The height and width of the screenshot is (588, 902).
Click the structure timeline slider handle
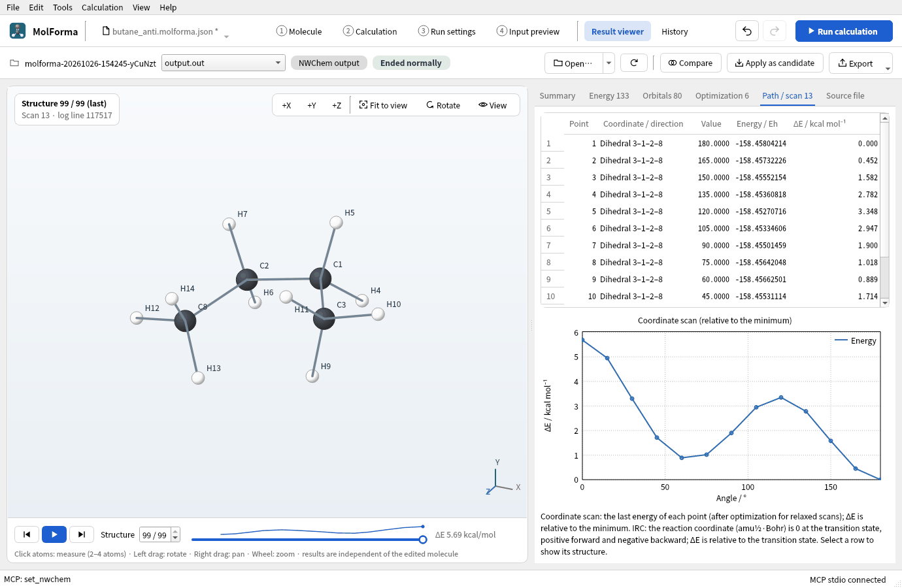coord(423,540)
